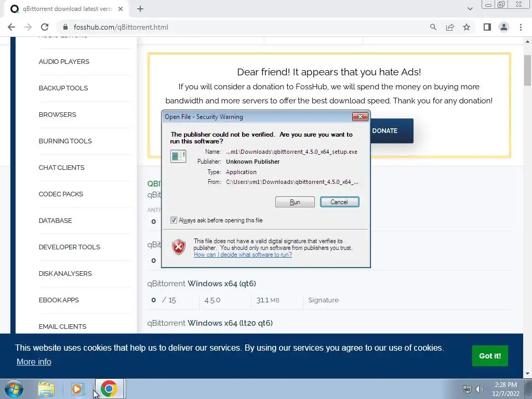Open a new tab with plus icon
The image size is (532, 399).
click(140, 9)
